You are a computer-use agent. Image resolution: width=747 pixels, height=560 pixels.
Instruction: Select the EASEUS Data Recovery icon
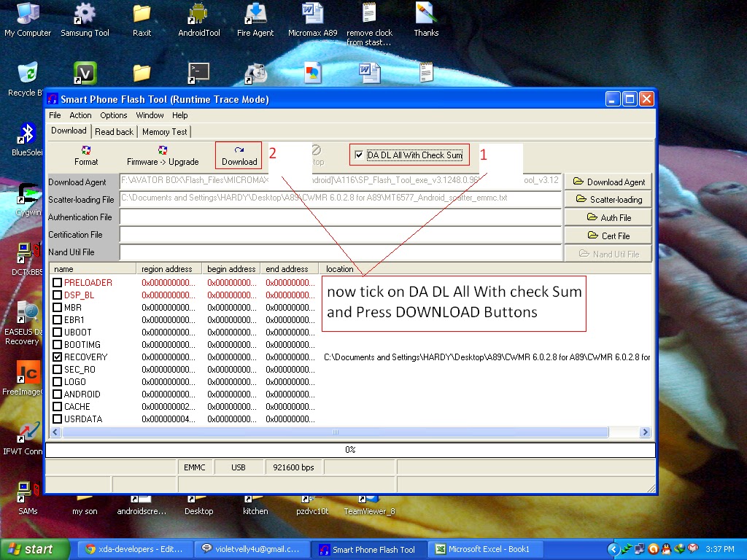click(x=23, y=323)
